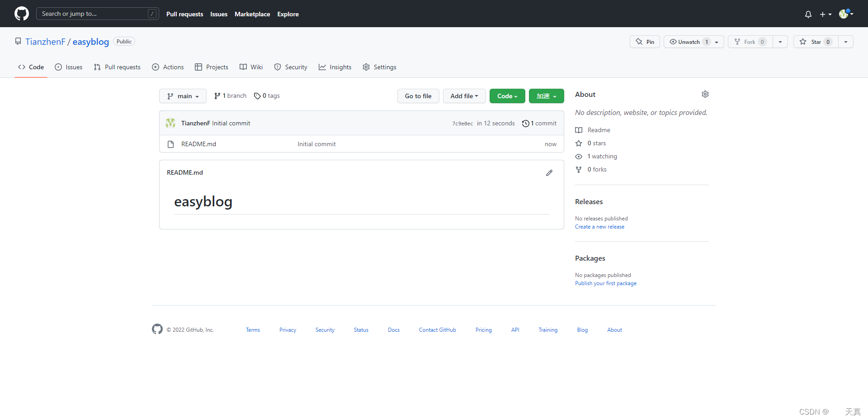This screenshot has width=868, height=420.
Task: View the 0 stars link
Action: (590, 143)
